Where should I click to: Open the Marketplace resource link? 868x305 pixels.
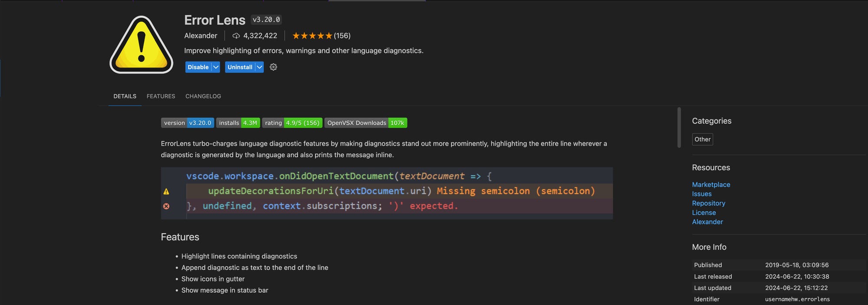711,185
